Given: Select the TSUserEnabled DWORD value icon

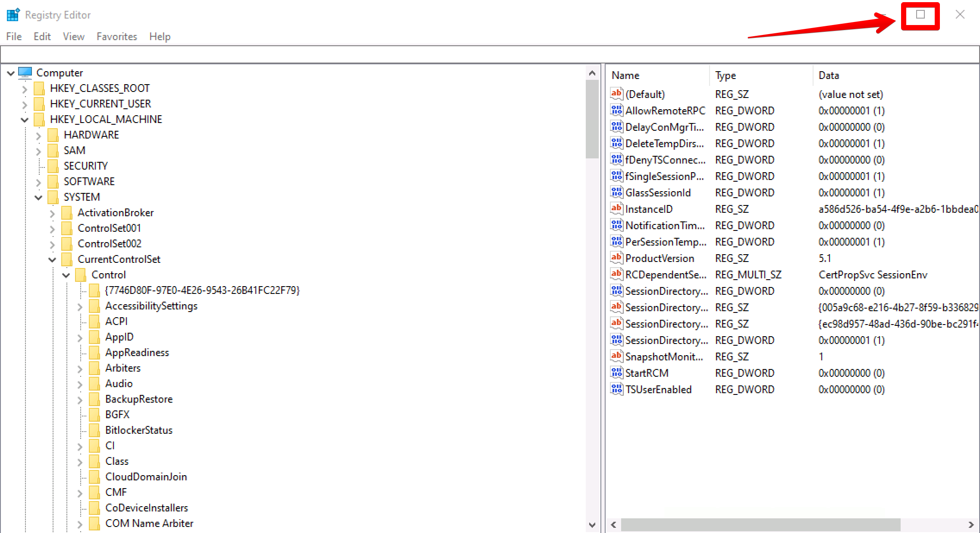Looking at the screenshot, I should [616, 389].
